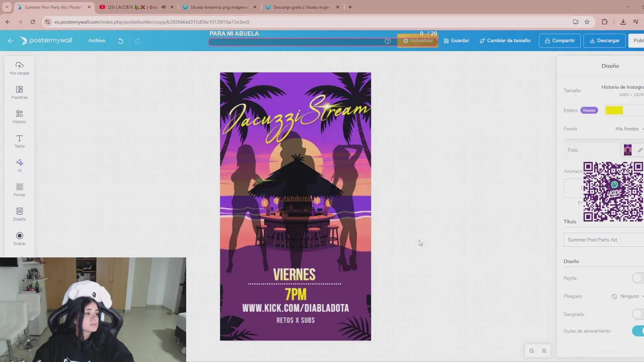Open the Mis fondos dropdown
Screen dimensions: 644x362
coord(629,129)
